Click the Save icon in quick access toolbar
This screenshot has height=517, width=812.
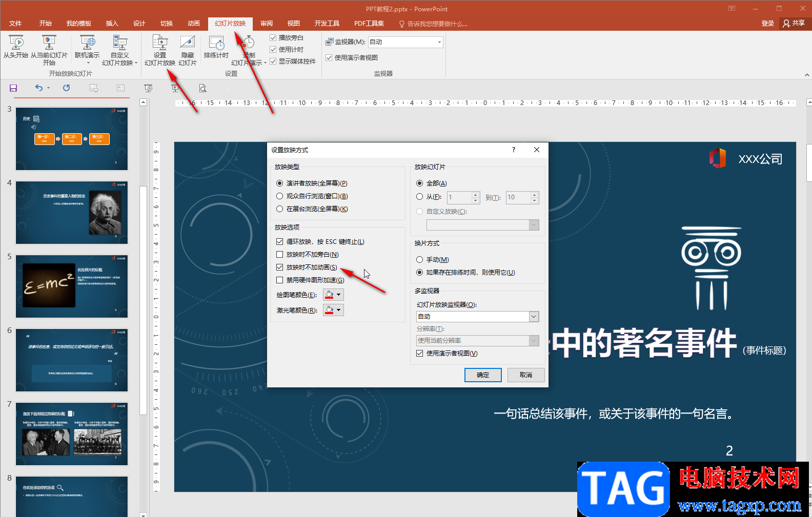point(13,88)
